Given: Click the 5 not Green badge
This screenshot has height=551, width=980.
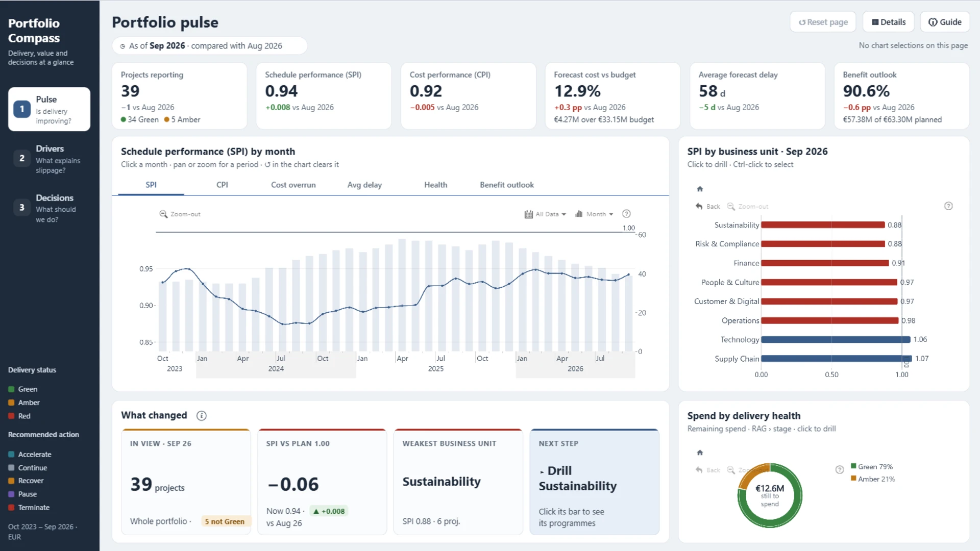Looking at the screenshot, I should pos(225,521).
